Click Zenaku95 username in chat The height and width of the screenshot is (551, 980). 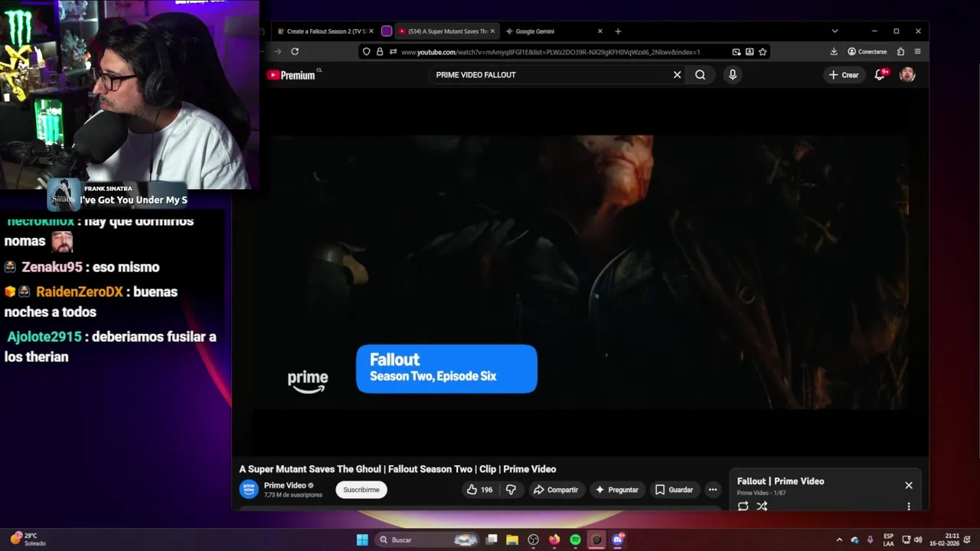tap(52, 267)
